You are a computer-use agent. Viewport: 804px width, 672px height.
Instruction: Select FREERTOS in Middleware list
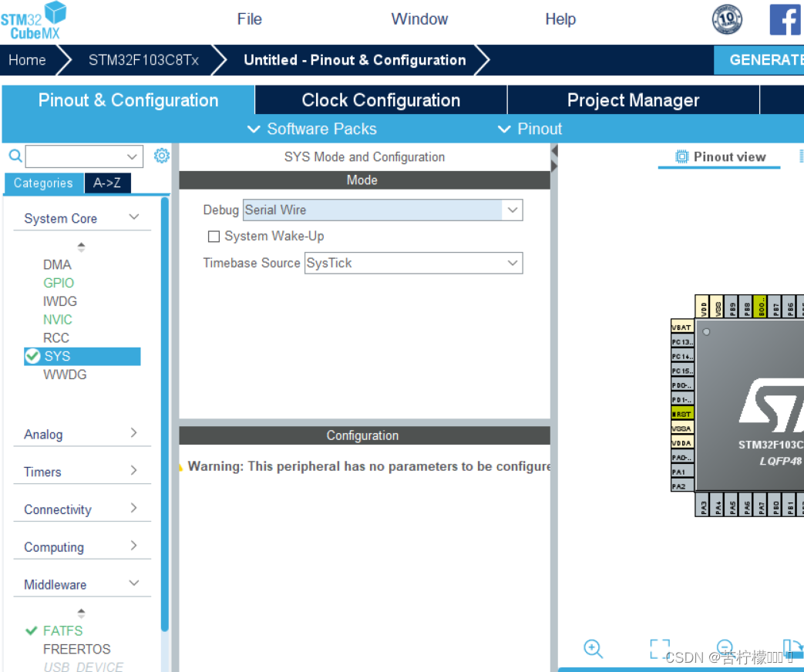77,649
